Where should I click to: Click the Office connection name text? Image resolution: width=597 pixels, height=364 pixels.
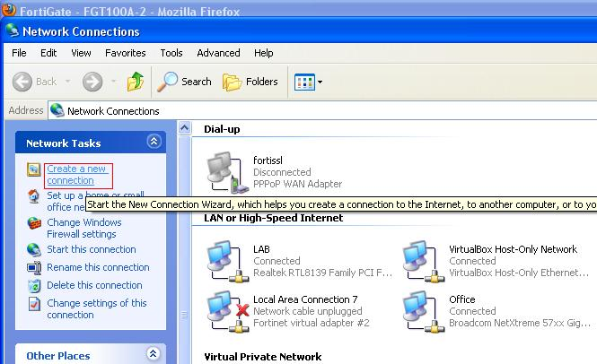462,299
